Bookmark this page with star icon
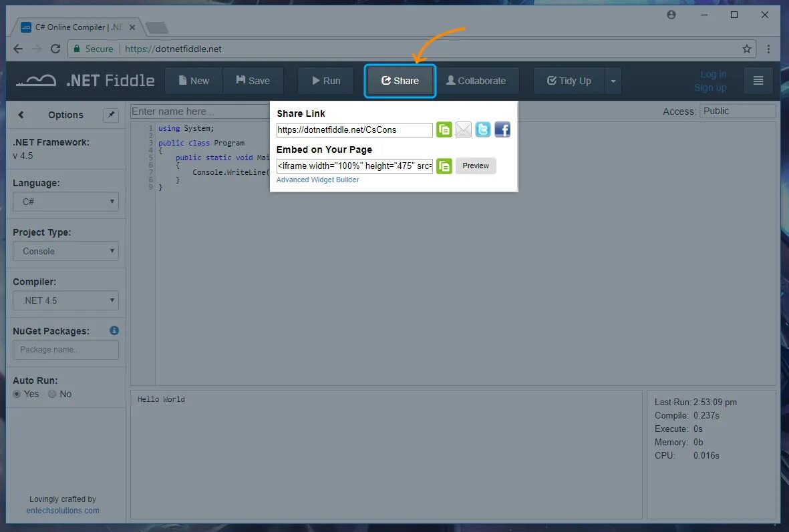This screenshot has width=789, height=532. (747, 49)
